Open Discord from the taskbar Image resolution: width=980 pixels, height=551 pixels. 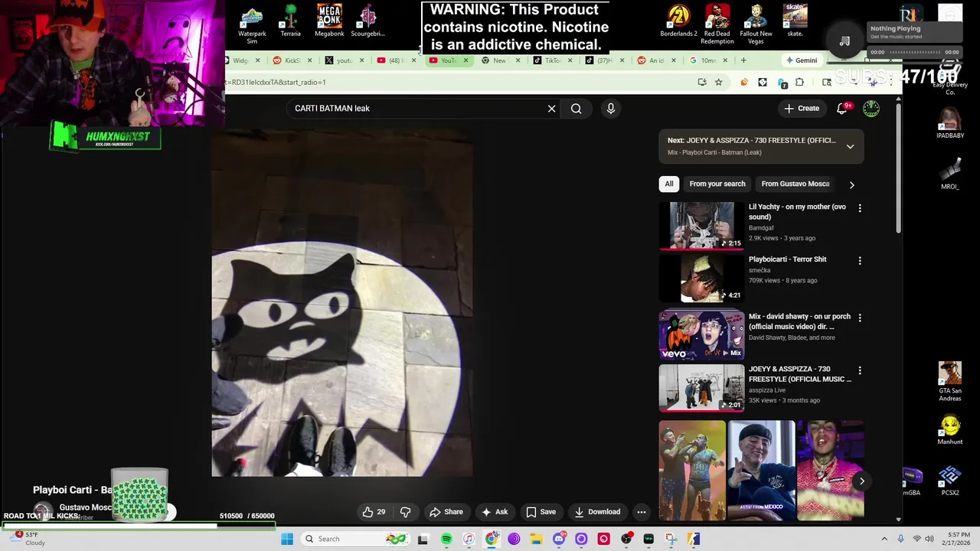pos(559,539)
